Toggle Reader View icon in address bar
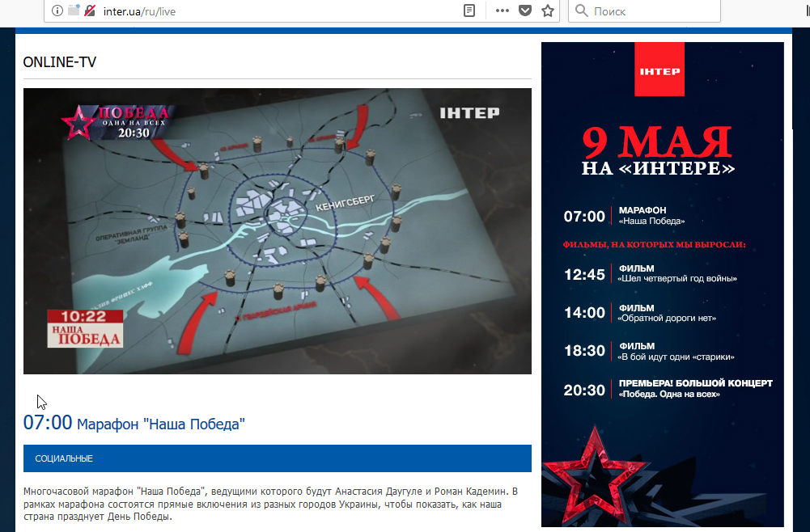Screen dimensions: 810x532 click(x=469, y=11)
